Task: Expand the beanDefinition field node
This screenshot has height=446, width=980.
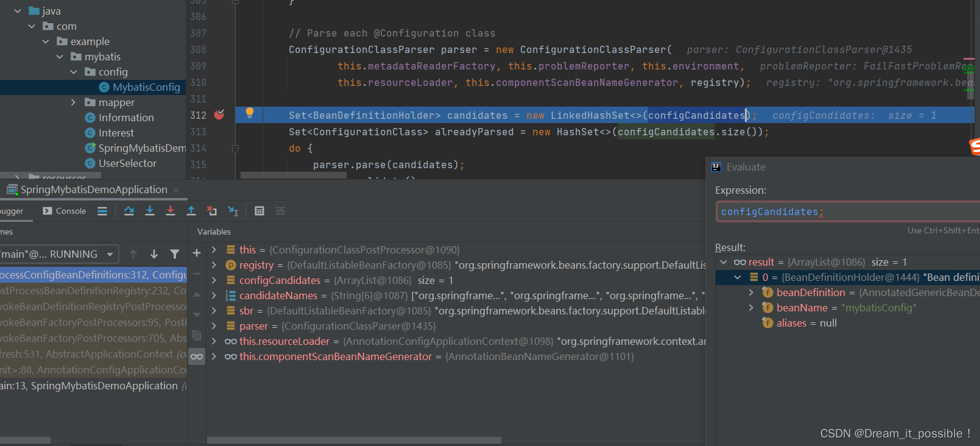Action: (x=751, y=292)
